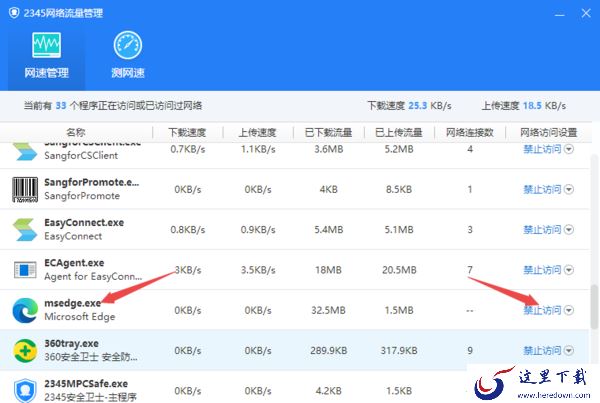Expand access options dropdown for SangforPromote
This screenshot has height=403, width=600.
[x=569, y=189]
